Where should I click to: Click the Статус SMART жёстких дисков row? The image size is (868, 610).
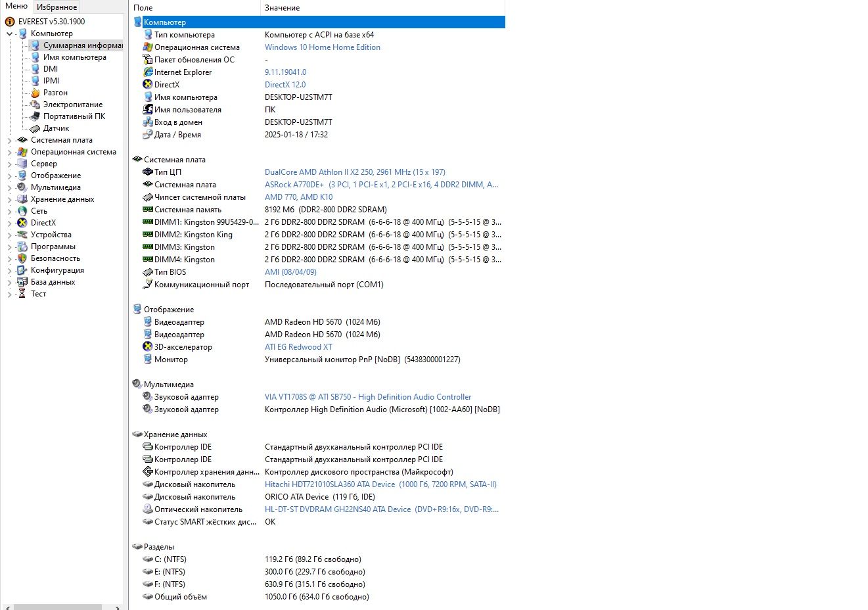click(x=319, y=522)
